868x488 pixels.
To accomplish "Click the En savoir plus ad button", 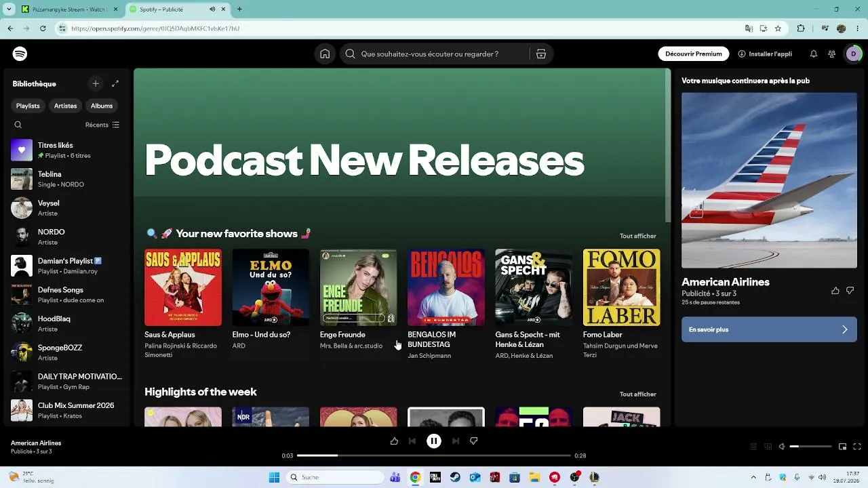I will 769,329.
